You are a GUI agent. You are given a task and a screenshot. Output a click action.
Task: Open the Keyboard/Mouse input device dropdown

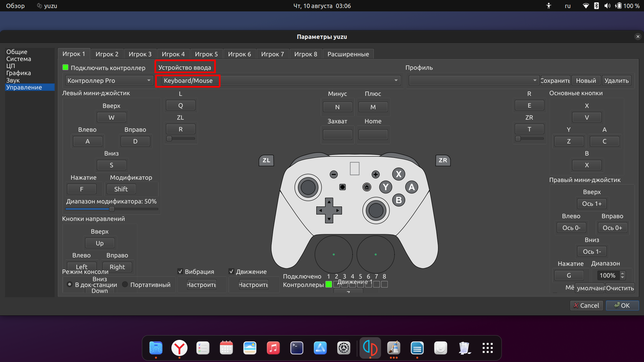pyautogui.click(x=281, y=80)
